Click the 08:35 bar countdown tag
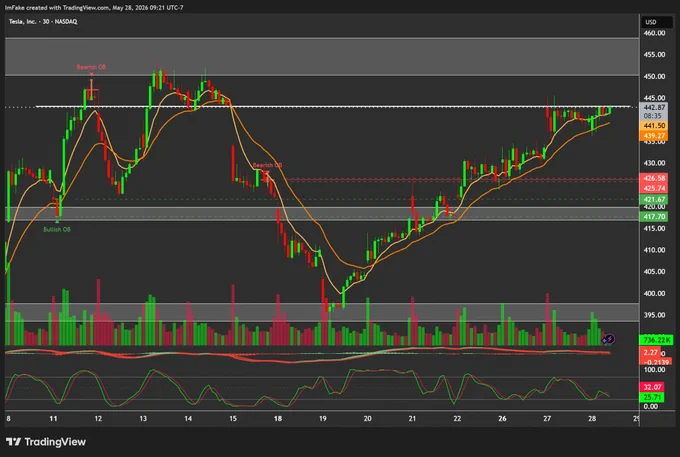The width and height of the screenshot is (680, 457). (x=653, y=116)
